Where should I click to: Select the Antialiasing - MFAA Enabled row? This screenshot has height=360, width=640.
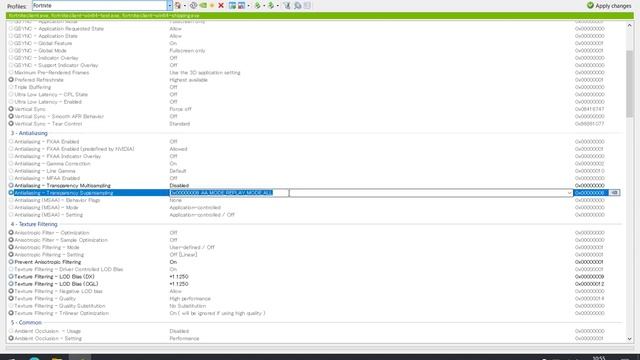(314, 178)
